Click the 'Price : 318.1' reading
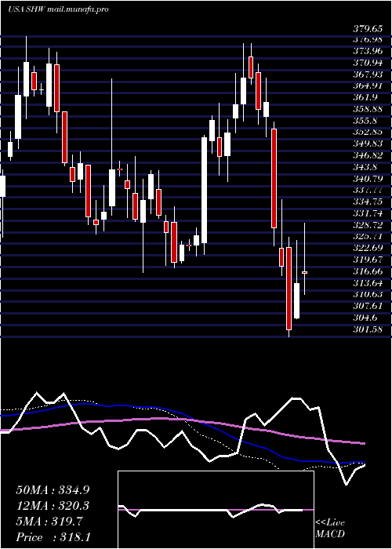This screenshot has height=549, width=392. (x=53, y=537)
